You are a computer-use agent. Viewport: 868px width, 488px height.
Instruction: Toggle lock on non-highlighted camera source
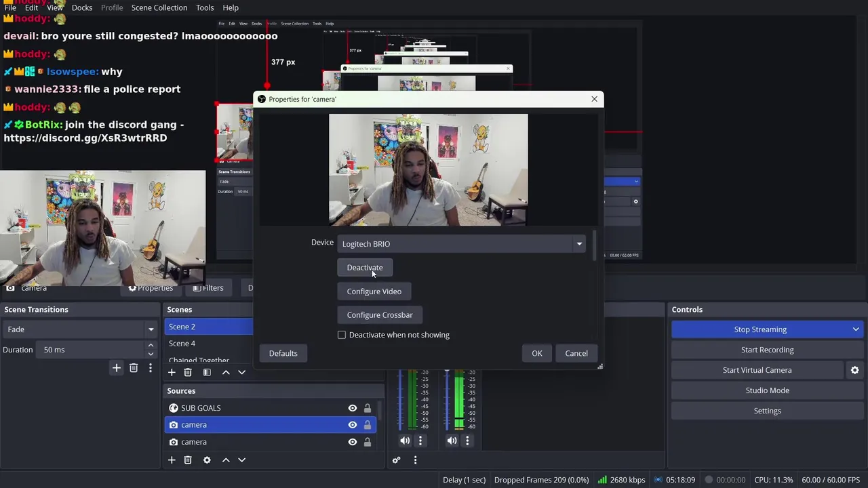point(368,442)
